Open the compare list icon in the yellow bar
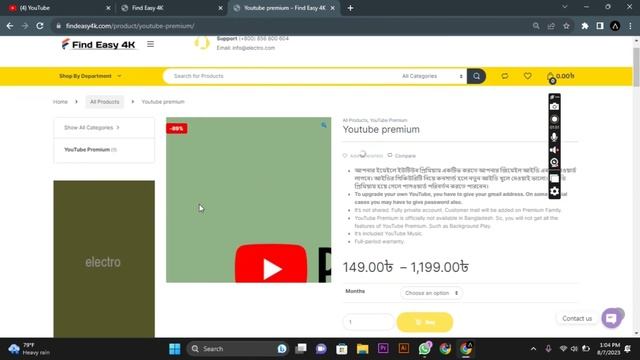Viewport: 640px width, 360px height. (x=505, y=76)
